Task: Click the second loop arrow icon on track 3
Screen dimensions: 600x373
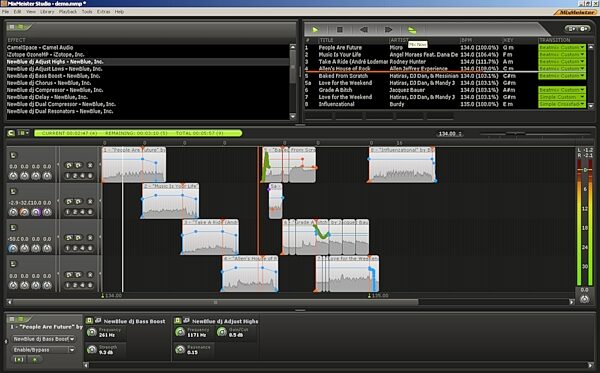Action: [78, 238]
